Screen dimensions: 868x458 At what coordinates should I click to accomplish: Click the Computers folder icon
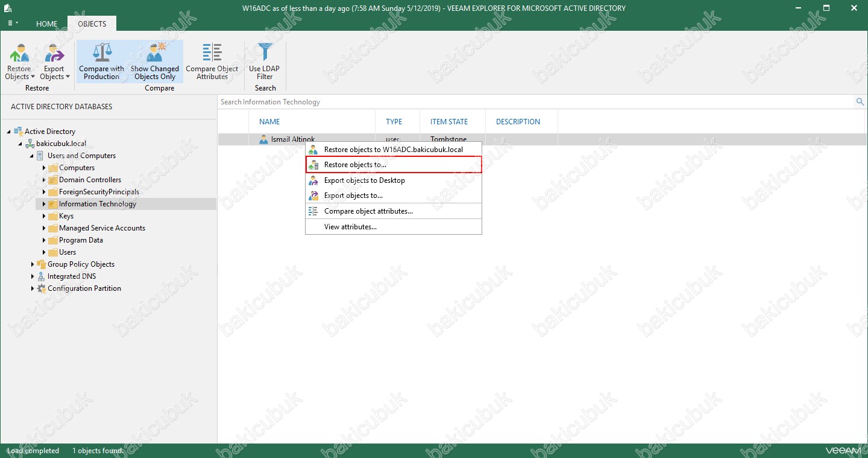tap(53, 168)
